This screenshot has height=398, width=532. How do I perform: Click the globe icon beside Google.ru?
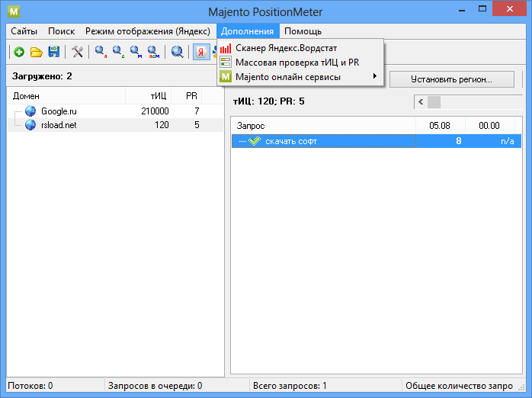[30, 111]
